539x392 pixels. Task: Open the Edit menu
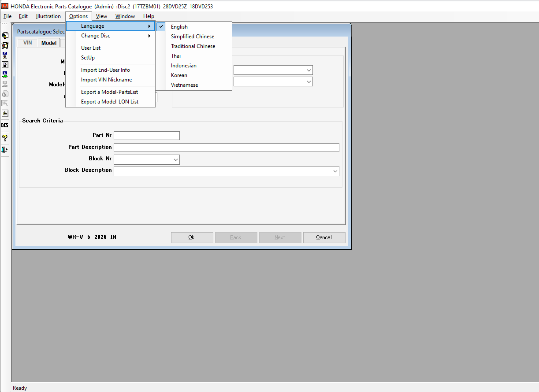tap(23, 16)
